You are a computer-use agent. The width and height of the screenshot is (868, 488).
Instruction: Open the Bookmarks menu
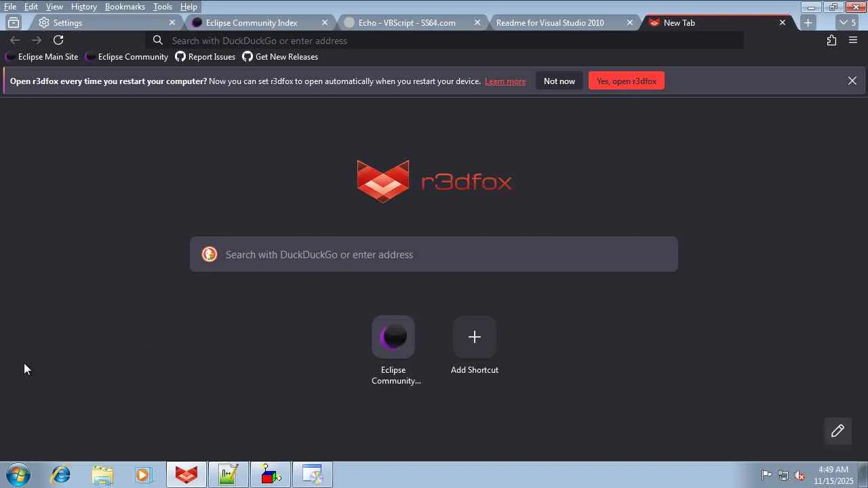click(x=125, y=7)
